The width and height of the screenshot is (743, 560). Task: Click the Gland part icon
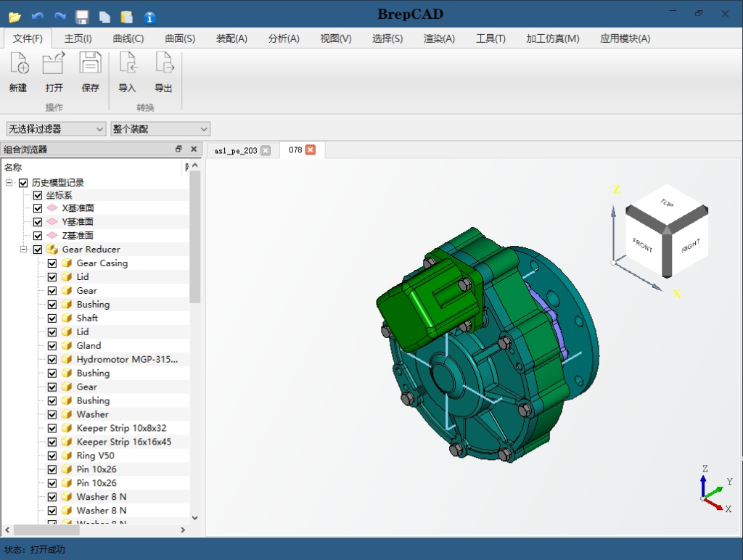click(x=67, y=345)
